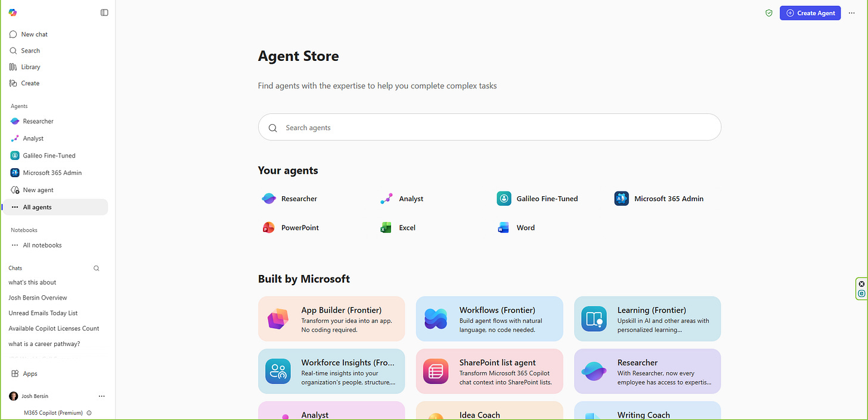Open Analyst under Your agents
Screen dimensions: 868x420
click(402, 199)
